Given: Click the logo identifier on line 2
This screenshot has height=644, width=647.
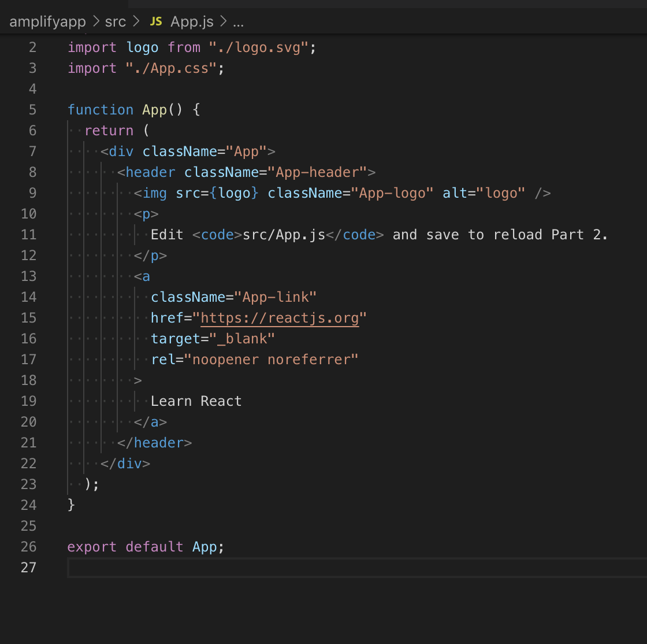Looking at the screenshot, I should click(x=142, y=47).
